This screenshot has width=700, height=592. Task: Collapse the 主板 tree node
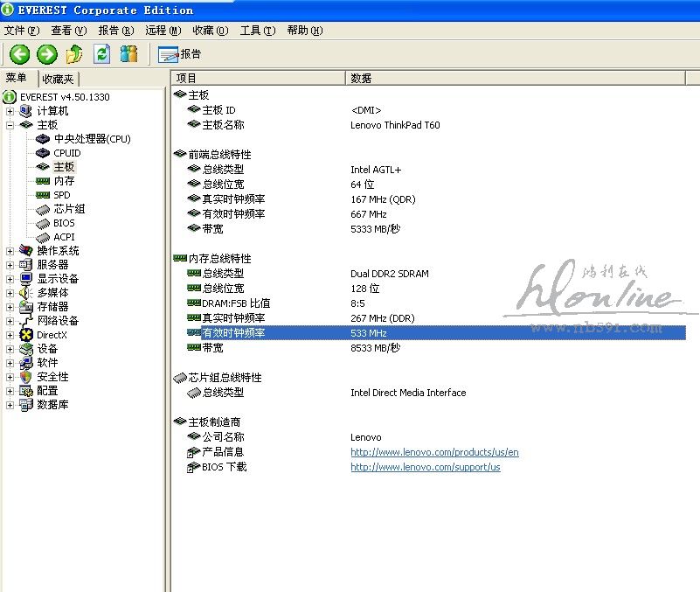point(10,125)
